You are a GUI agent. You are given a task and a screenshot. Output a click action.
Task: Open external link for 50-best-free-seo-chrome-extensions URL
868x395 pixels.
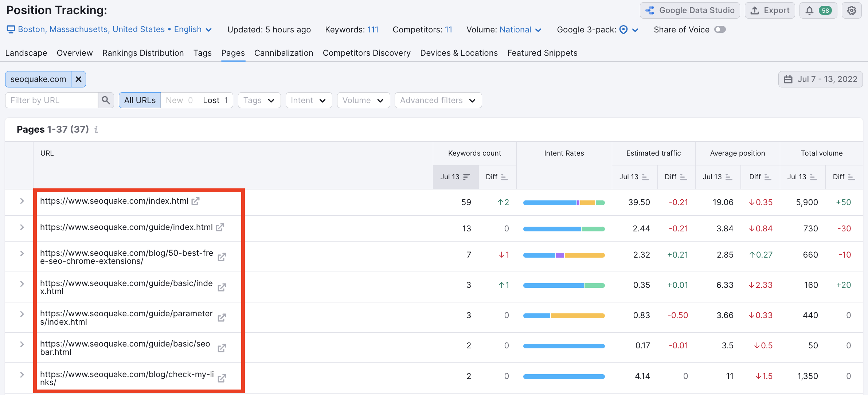click(222, 257)
